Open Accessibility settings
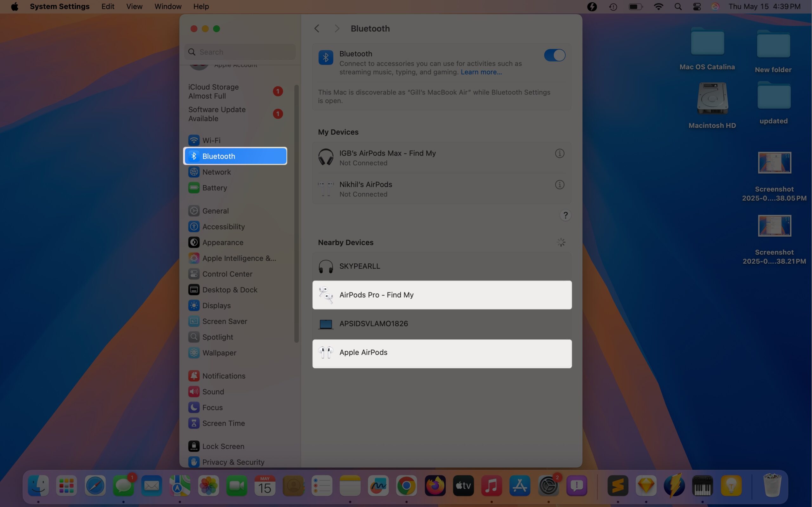812x507 pixels. click(223, 226)
